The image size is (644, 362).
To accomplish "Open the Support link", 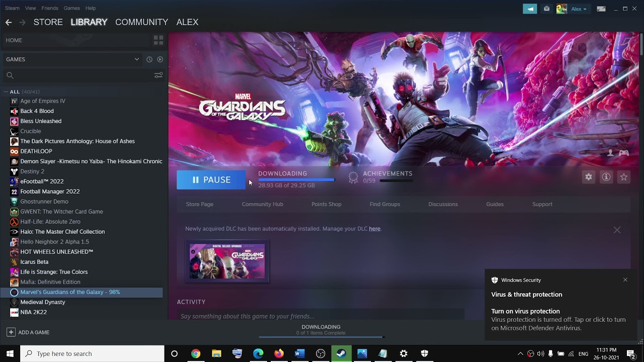I will (542, 204).
